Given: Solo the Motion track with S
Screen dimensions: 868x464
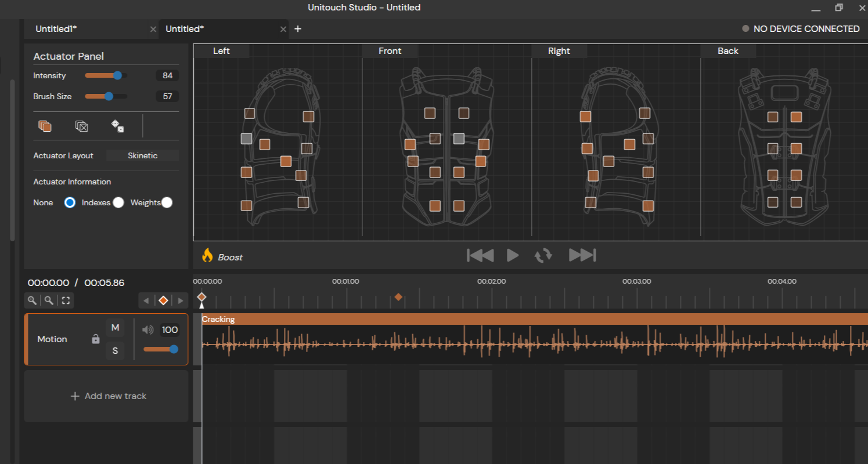Looking at the screenshot, I should pyautogui.click(x=115, y=350).
